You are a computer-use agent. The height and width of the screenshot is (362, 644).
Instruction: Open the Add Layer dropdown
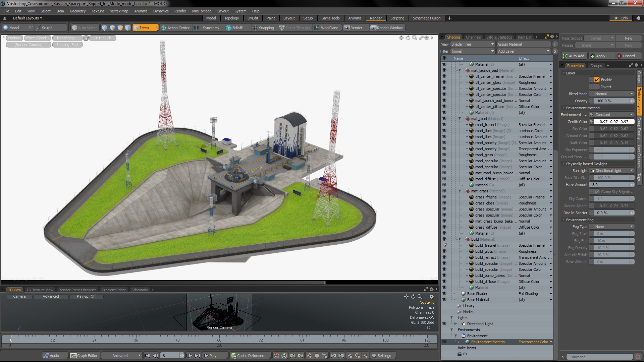point(524,51)
